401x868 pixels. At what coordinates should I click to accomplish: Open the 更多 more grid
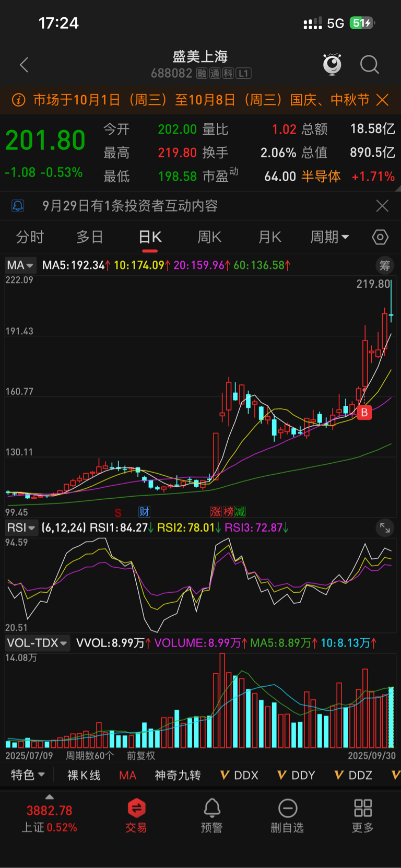pyautogui.click(x=363, y=815)
